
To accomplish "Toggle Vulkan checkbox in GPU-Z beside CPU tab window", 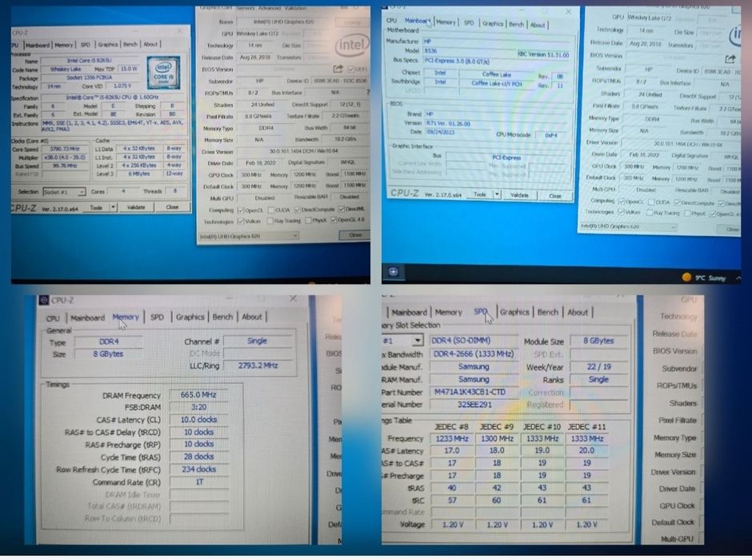I will coord(242,221).
